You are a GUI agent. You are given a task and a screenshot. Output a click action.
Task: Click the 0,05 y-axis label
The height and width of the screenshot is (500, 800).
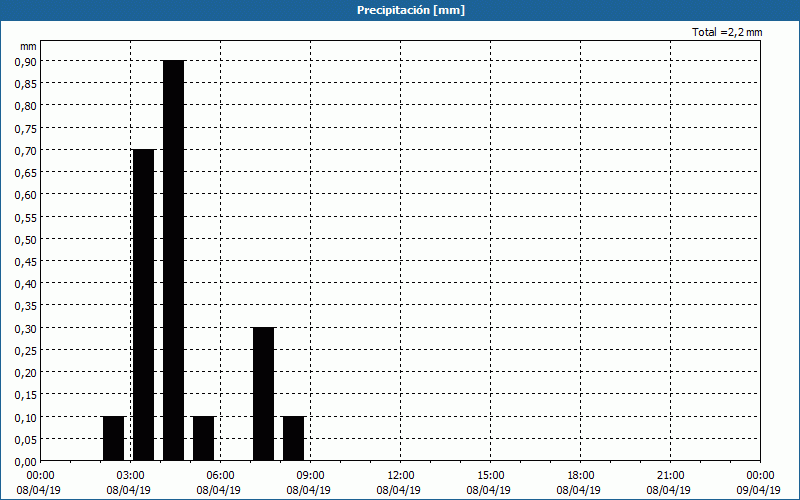tap(26, 440)
